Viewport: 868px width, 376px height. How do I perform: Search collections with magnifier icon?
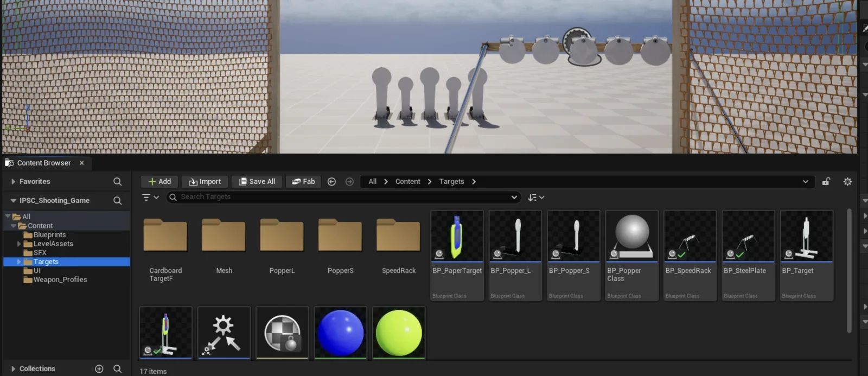pos(117,369)
